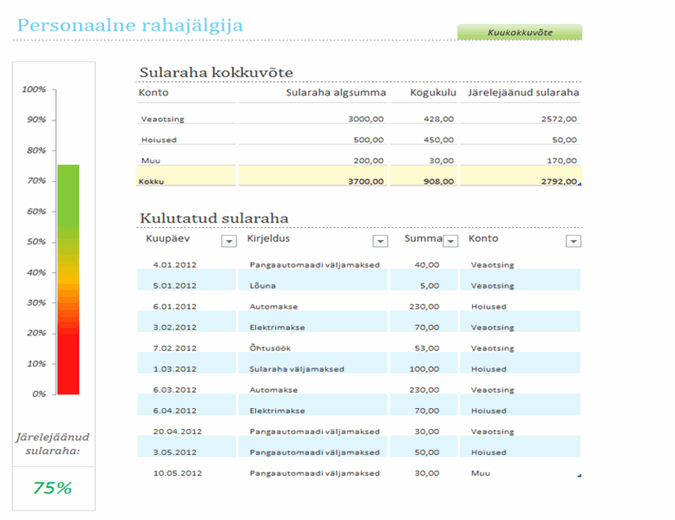Click the Järelejäänud sularaha column header
Image resolution: width=675 pixels, height=520 pixels.
523,94
